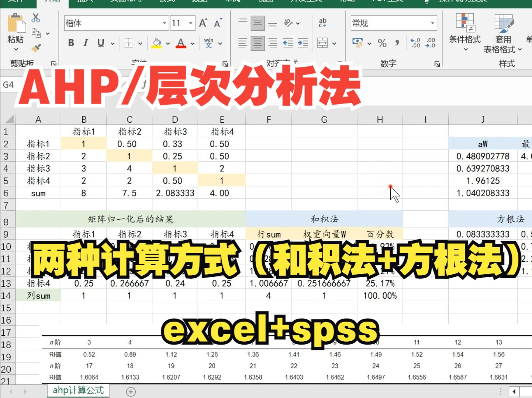Click the 和积法 header cell

pyautogui.click(x=324, y=219)
